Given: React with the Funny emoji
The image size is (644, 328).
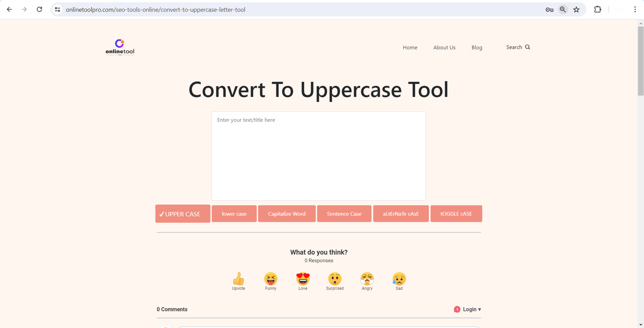Looking at the screenshot, I should pyautogui.click(x=270, y=279).
